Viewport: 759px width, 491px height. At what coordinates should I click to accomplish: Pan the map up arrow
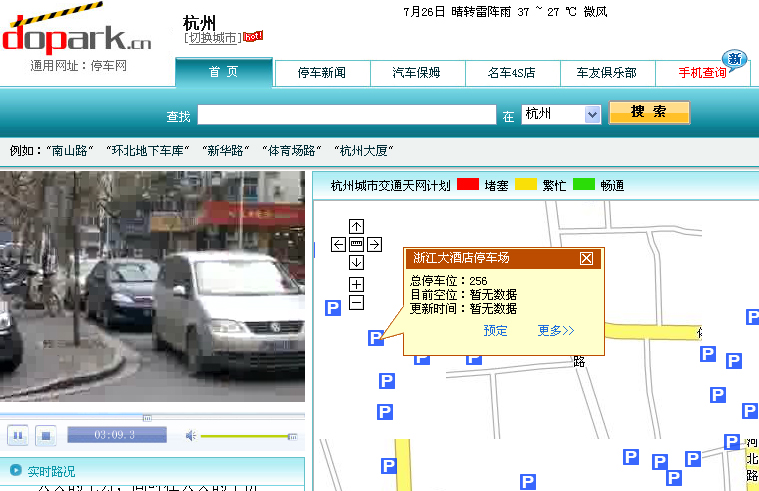pyautogui.click(x=356, y=227)
